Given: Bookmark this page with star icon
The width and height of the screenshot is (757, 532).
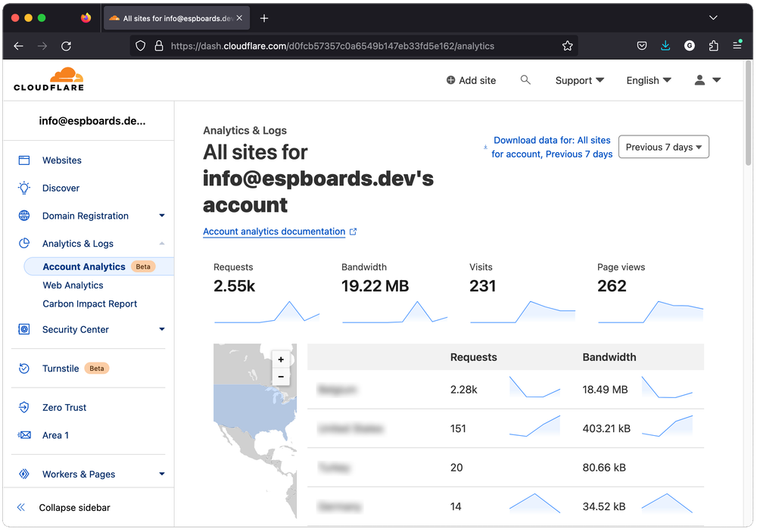Looking at the screenshot, I should tap(567, 46).
